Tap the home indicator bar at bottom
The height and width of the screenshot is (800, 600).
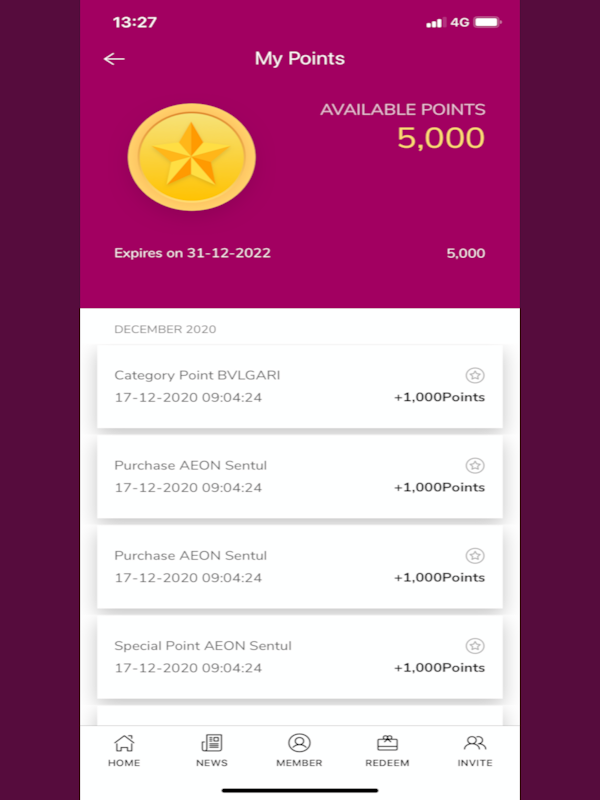click(x=300, y=791)
